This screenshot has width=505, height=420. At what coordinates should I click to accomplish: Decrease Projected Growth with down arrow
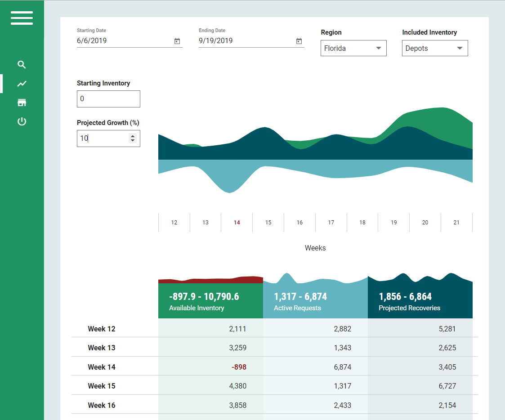pos(132,140)
